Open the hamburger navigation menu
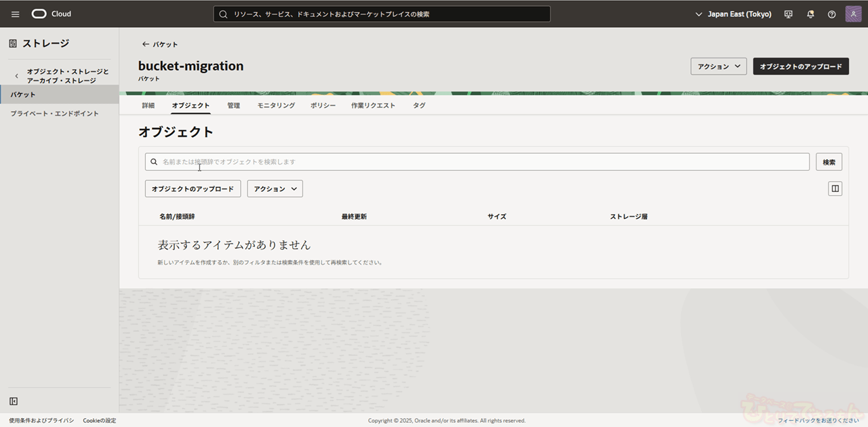 [x=16, y=14]
